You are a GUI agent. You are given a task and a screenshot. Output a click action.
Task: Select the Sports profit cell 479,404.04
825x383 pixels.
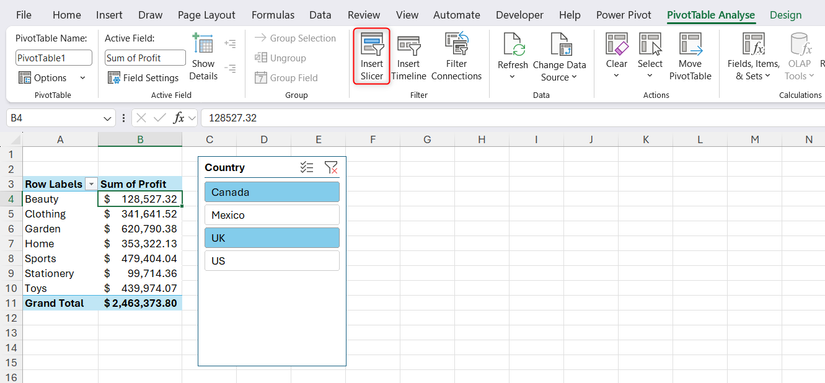click(x=140, y=259)
